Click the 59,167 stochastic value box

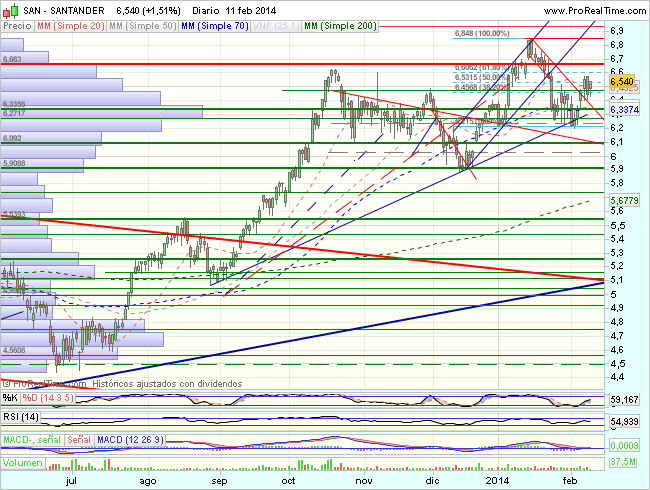[624, 400]
